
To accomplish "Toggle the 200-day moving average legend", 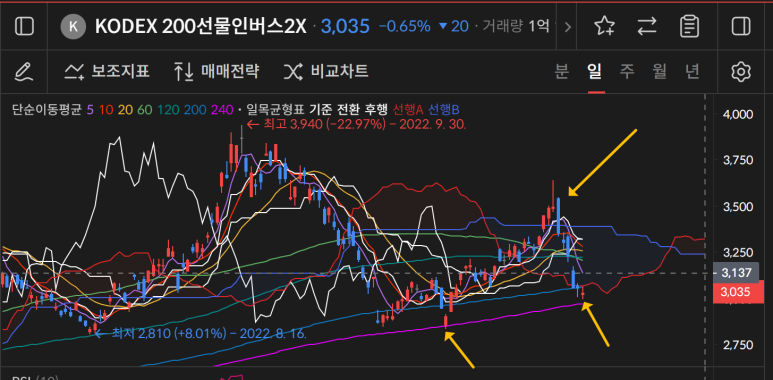I will point(194,109).
